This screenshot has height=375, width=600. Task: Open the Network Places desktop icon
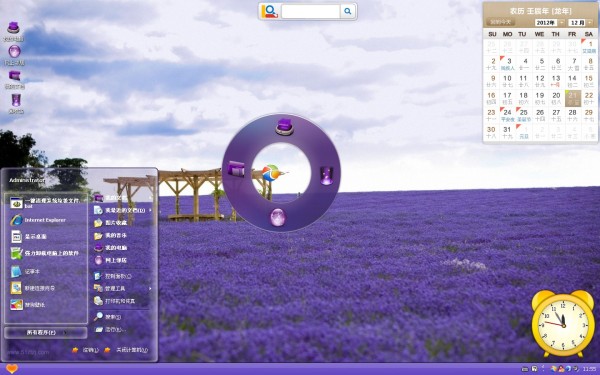15,55
